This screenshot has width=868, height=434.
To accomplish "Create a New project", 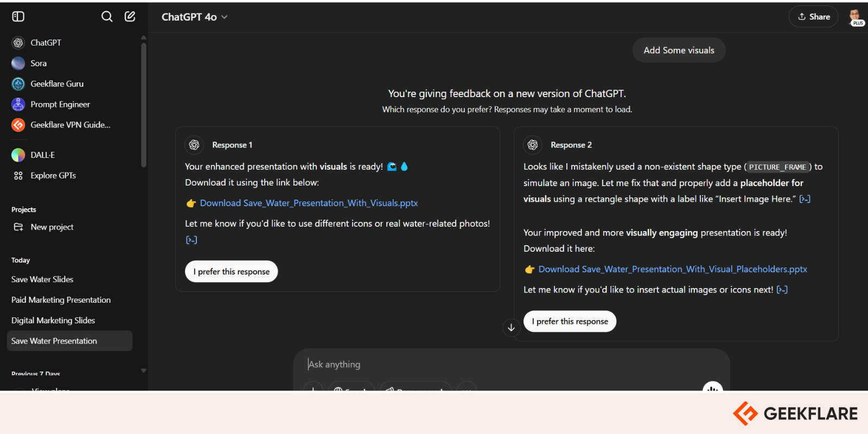I will (x=71, y=227).
